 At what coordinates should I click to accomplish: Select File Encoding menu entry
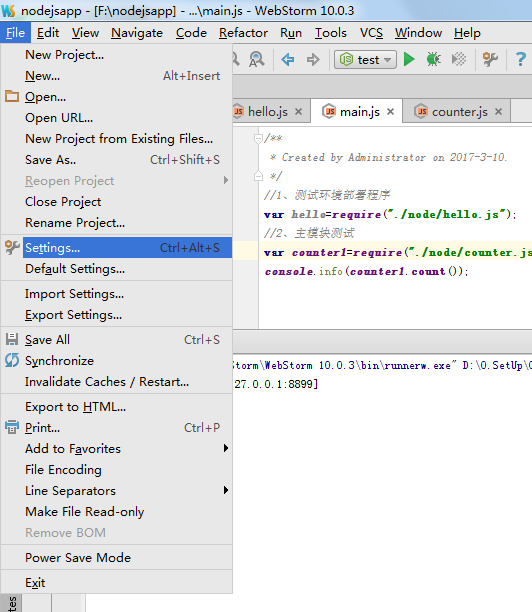click(117, 469)
